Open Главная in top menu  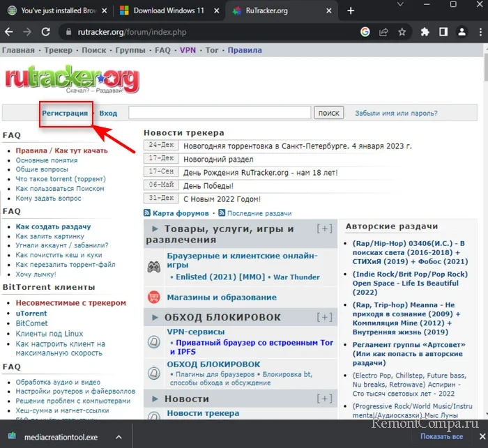[x=18, y=50]
